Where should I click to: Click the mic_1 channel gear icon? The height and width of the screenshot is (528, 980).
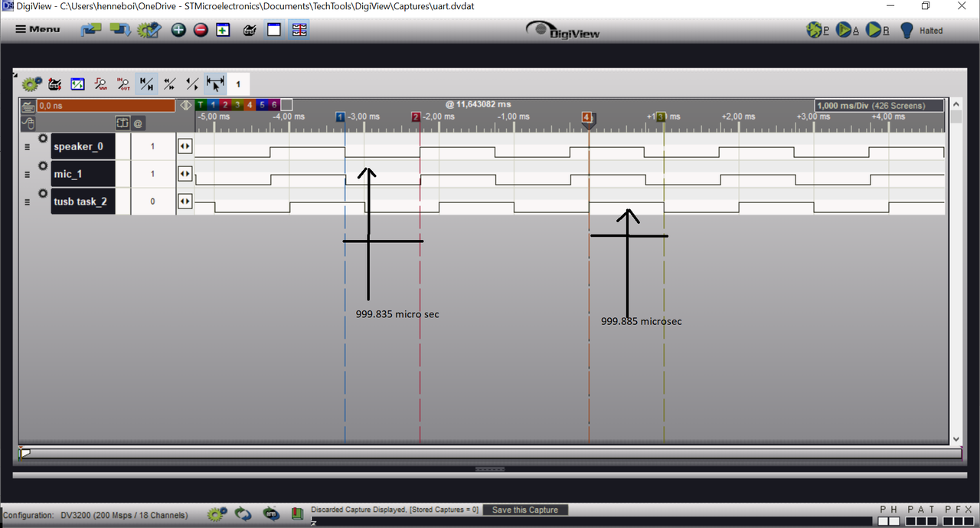pos(43,166)
